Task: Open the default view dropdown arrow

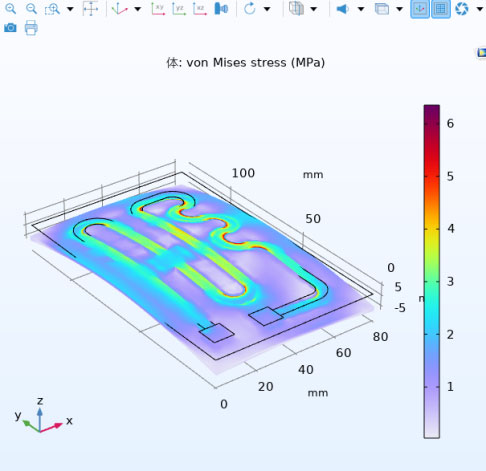Action: click(137, 9)
